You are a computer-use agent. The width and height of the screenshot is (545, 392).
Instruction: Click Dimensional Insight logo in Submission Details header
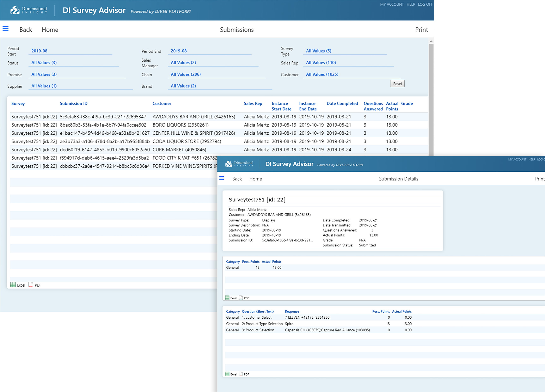tap(239, 164)
